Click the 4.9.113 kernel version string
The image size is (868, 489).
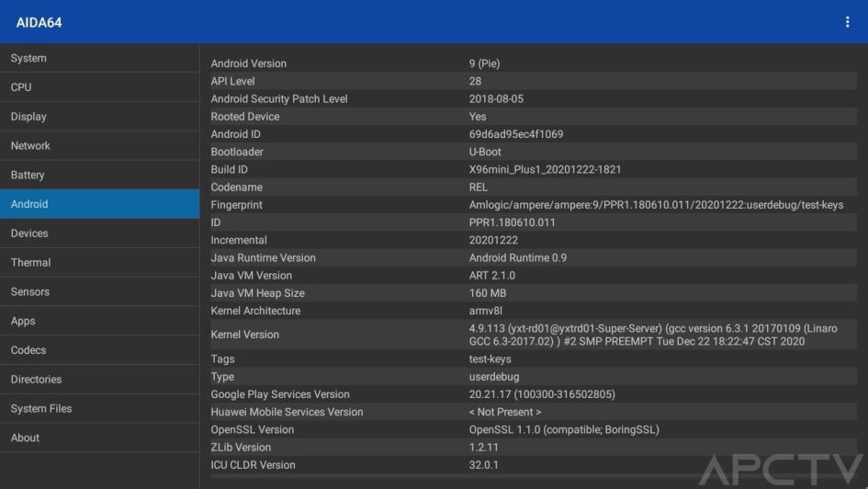pyautogui.click(x=653, y=335)
